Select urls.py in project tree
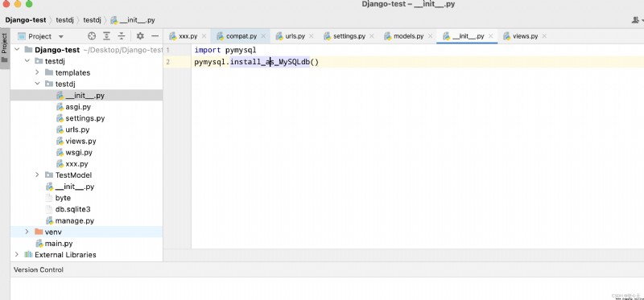The height and width of the screenshot is (300, 644). point(77,129)
